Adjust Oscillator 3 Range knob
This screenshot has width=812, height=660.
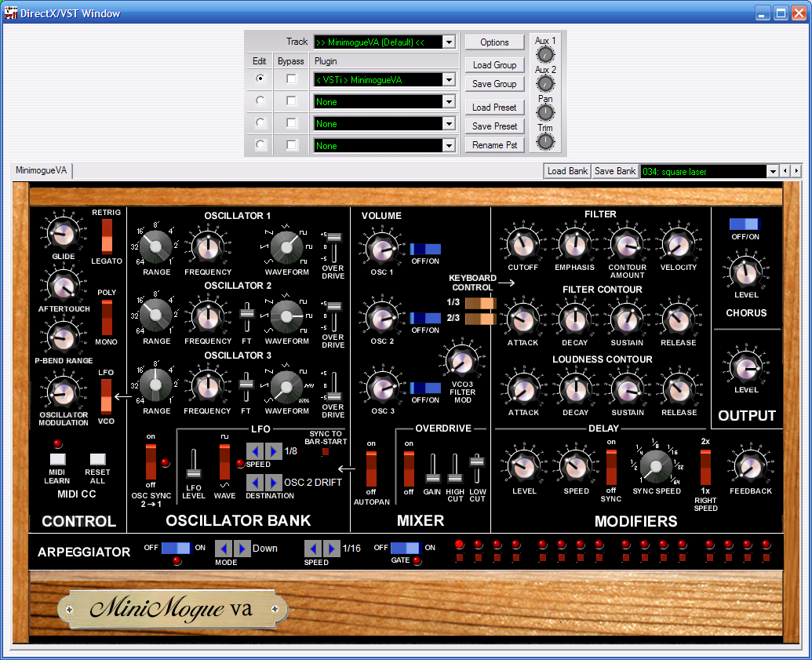(156, 385)
